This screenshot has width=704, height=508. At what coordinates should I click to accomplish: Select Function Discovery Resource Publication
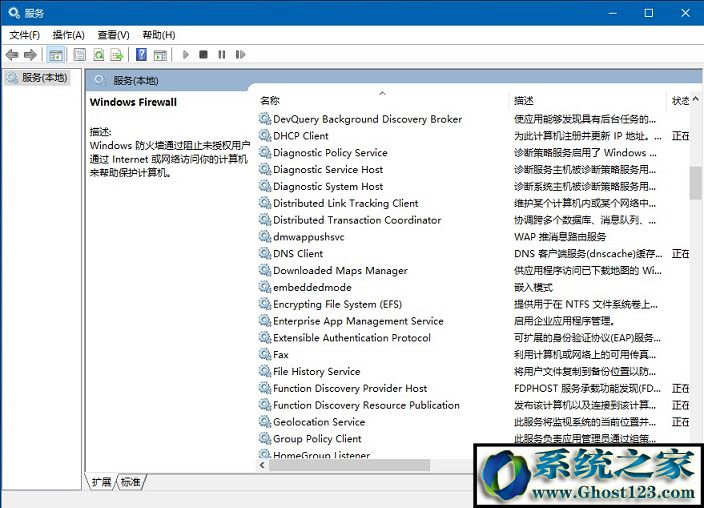366,405
